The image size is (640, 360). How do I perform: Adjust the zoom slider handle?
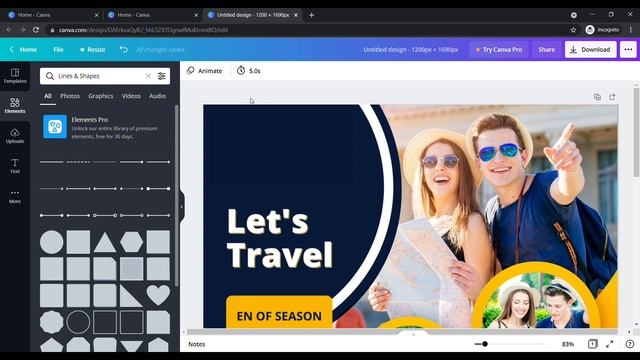click(485, 344)
